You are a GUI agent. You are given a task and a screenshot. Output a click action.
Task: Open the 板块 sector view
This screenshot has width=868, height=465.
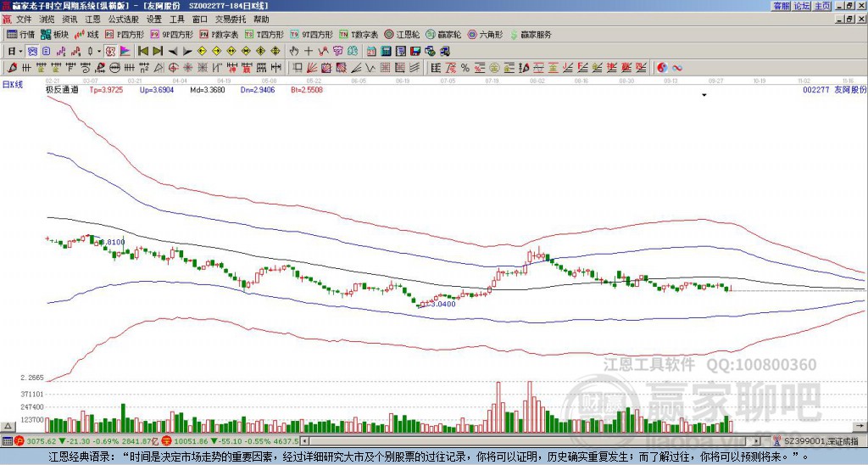tap(55, 34)
